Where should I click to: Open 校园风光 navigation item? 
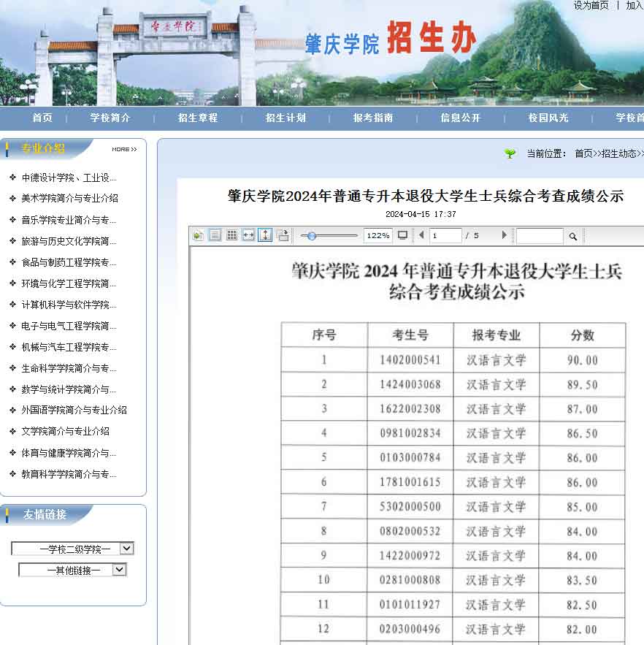click(548, 118)
